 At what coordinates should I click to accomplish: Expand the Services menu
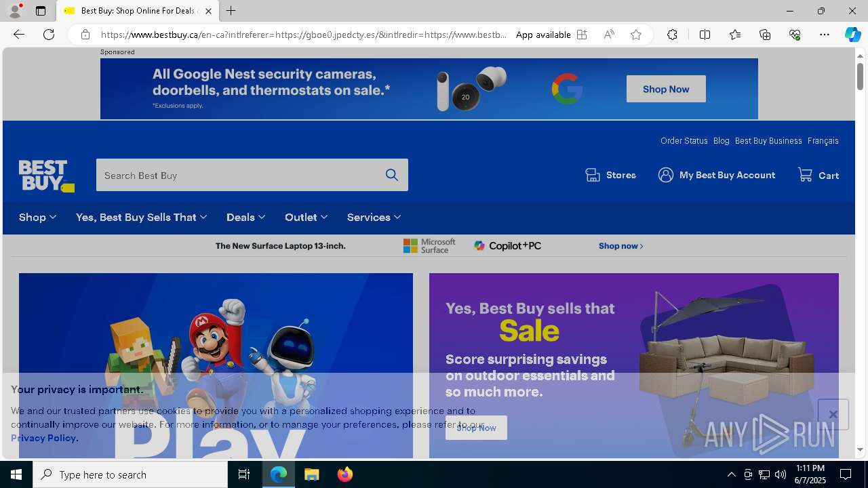pyautogui.click(x=374, y=217)
